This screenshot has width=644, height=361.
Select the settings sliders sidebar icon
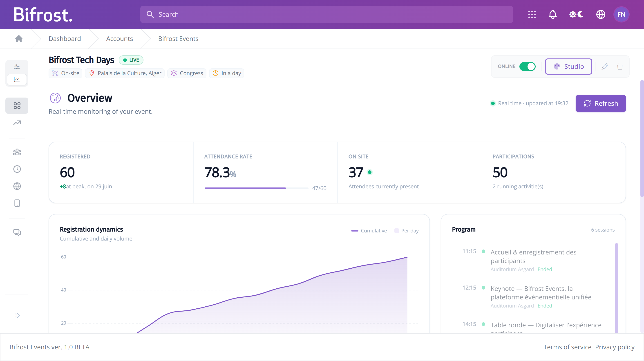(x=17, y=67)
